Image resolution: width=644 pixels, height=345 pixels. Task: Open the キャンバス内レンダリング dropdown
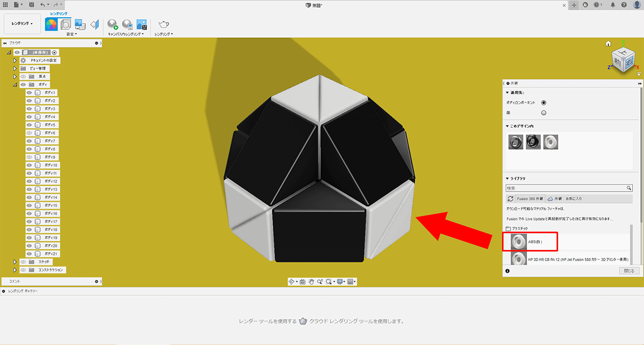tap(126, 34)
